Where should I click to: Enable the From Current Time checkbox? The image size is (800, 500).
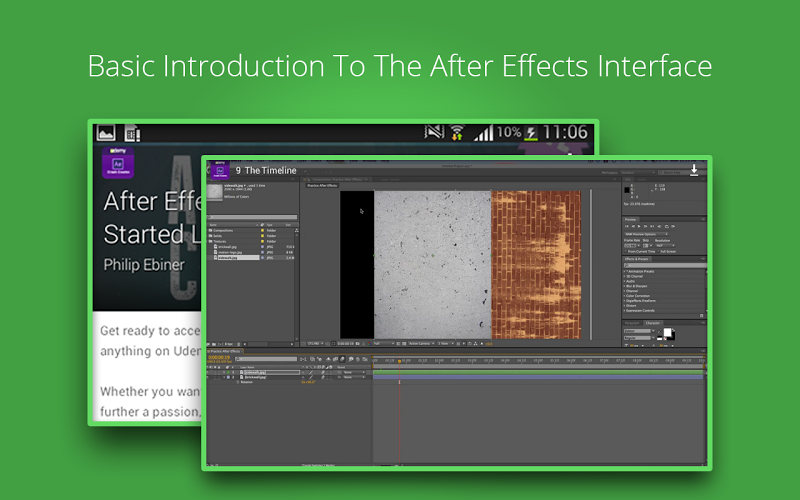pyautogui.click(x=626, y=252)
